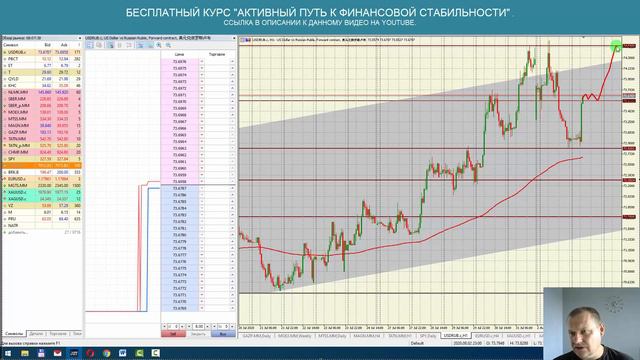Select KHC row in Market Watch

click(42, 86)
